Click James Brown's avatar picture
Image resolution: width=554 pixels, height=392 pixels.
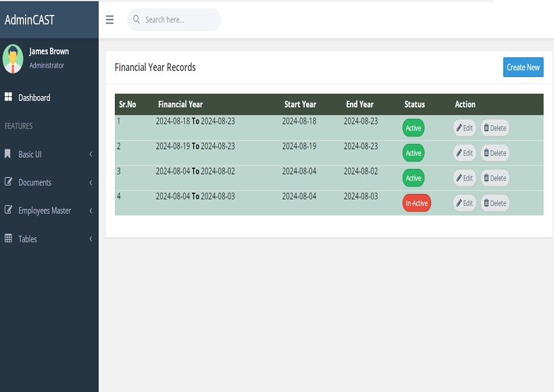(x=13, y=59)
